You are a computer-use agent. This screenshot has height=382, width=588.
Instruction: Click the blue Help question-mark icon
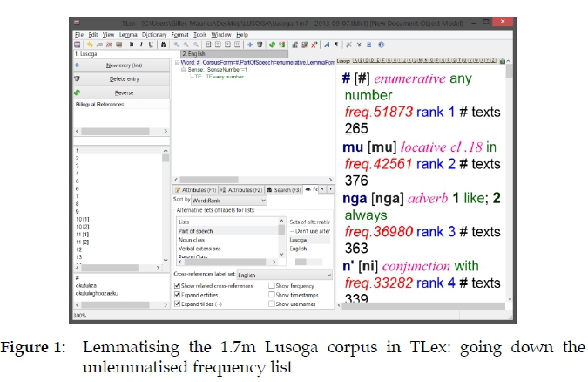[382, 44]
